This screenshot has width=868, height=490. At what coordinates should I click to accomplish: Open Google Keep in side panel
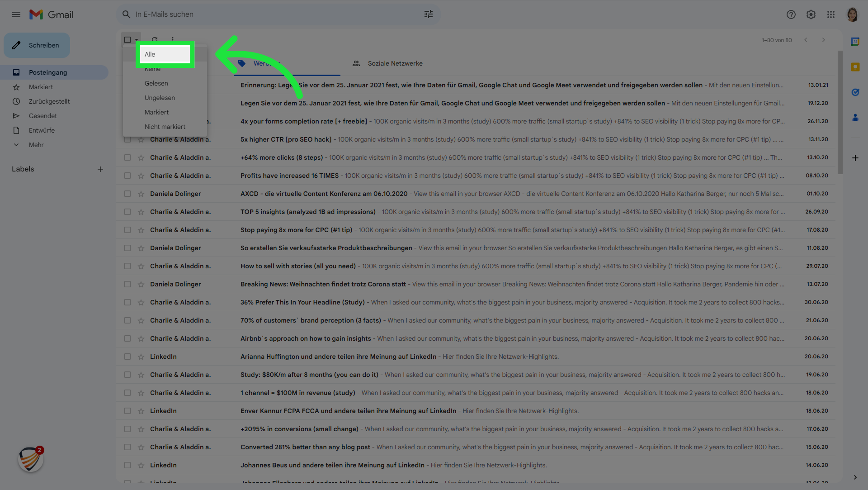[x=855, y=67]
